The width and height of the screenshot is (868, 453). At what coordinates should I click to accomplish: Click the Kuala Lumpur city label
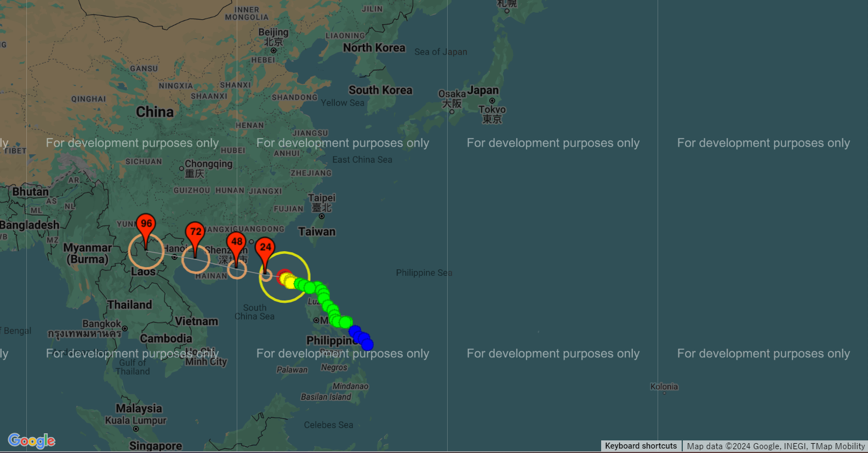(x=136, y=420)
